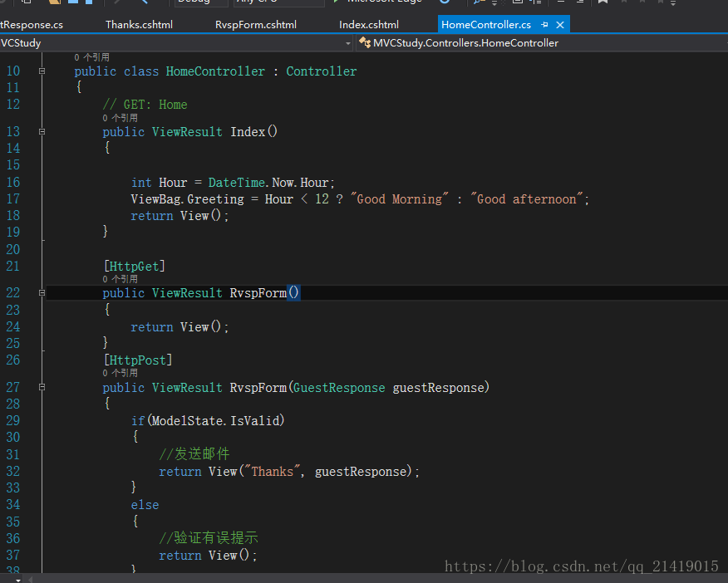Open the project scope dropdown arrow
Image resolution: width=728 pixels, height=583 pixels.
(347, 43)
